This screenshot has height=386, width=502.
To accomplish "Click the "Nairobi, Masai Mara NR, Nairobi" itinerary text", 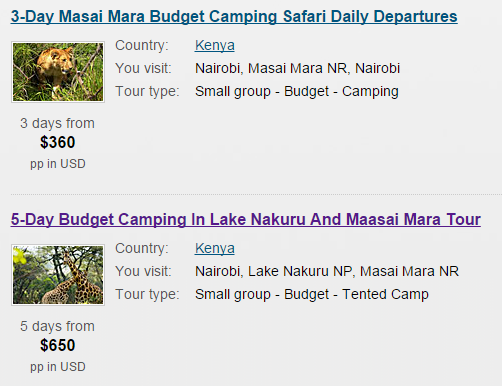I will pos(297,68).
